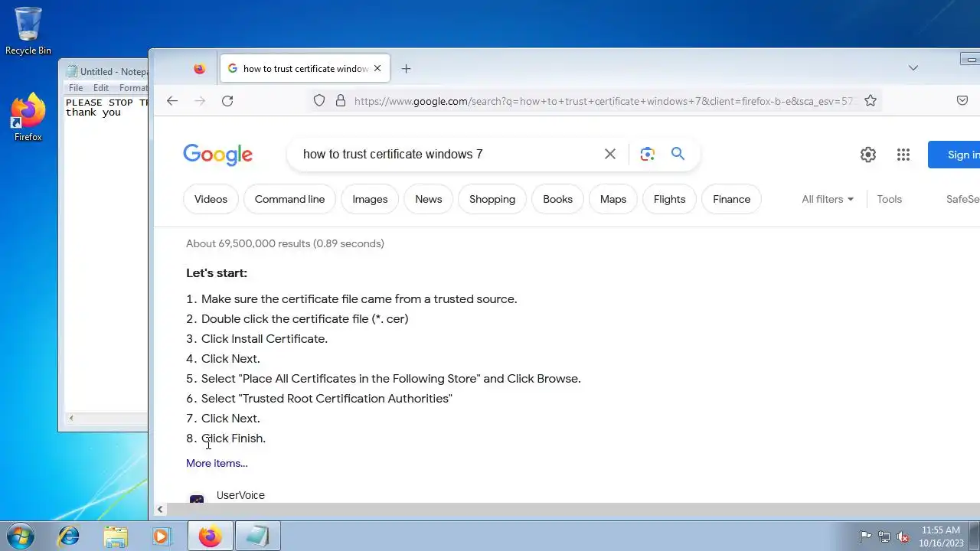This screenshot has height=551, width=980.
Task: Switch to Firefox taskbar button
Action: coord(211,536)
